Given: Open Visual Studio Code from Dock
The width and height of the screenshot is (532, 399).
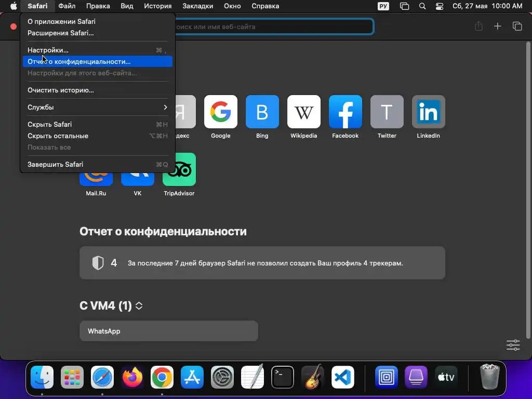Looking at the screenshot, I should (x=343, y=377).
